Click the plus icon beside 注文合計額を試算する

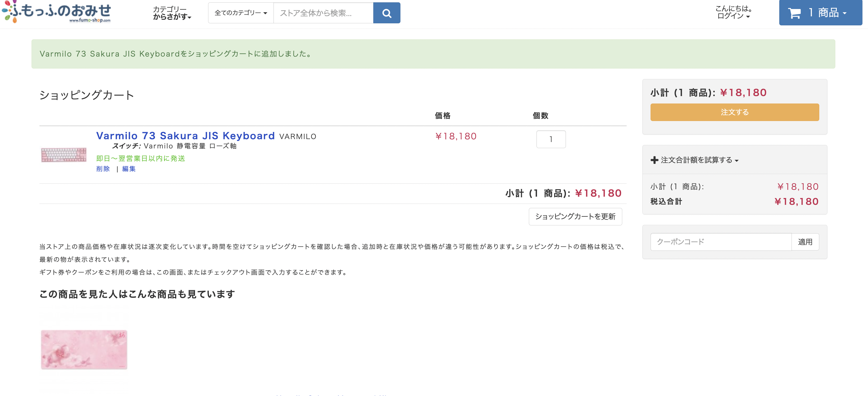point(654,160)
